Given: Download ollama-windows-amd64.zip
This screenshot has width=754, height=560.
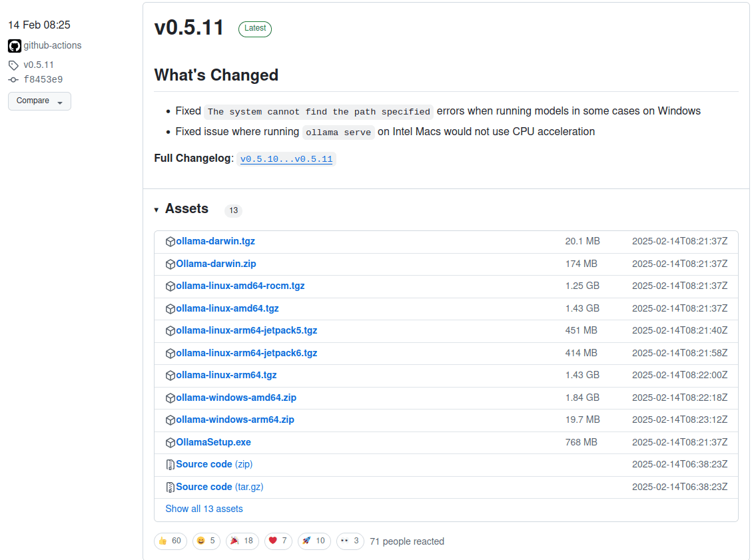Looking at the screenshot, I should coord(236,398).
